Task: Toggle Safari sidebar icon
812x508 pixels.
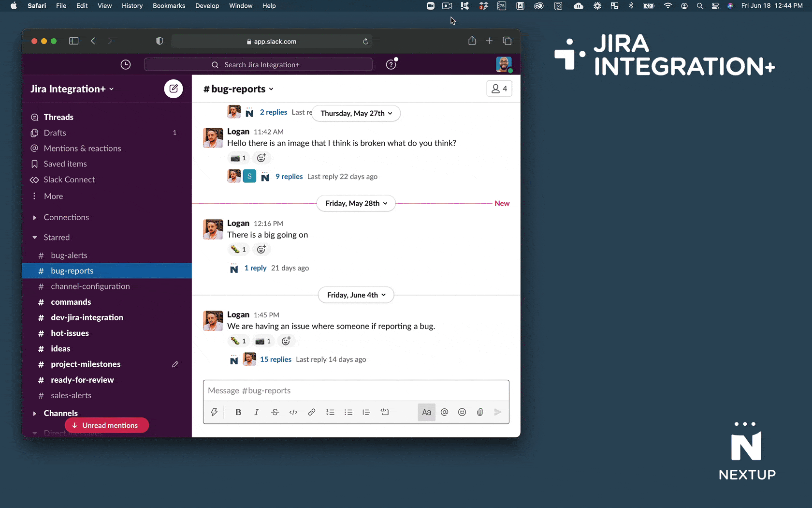Action: tap(74, 41)
